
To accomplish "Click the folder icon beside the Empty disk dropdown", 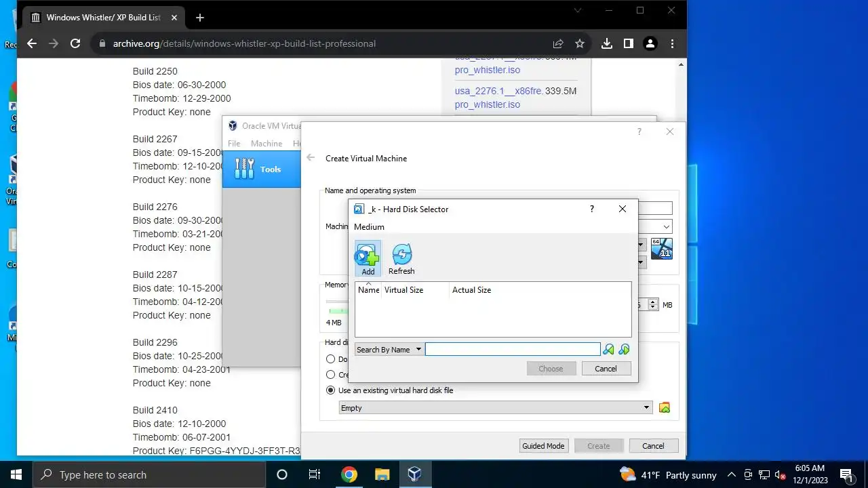I will tap(665, 408).
